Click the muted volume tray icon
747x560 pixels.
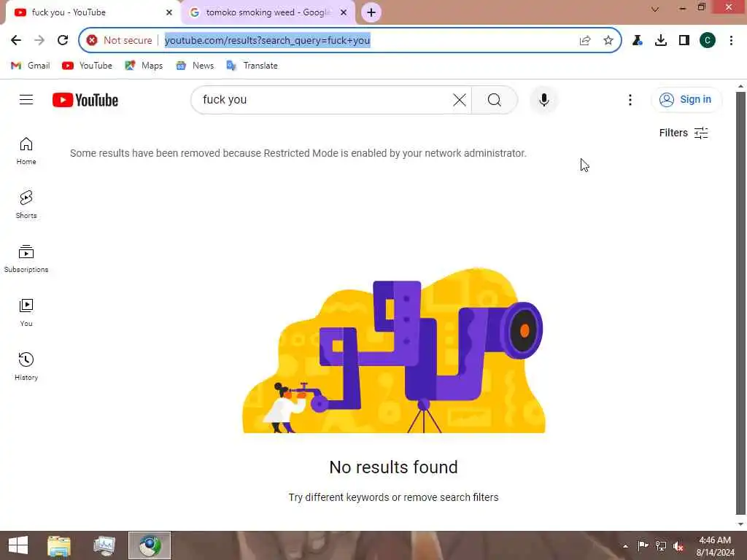(678, 546)
